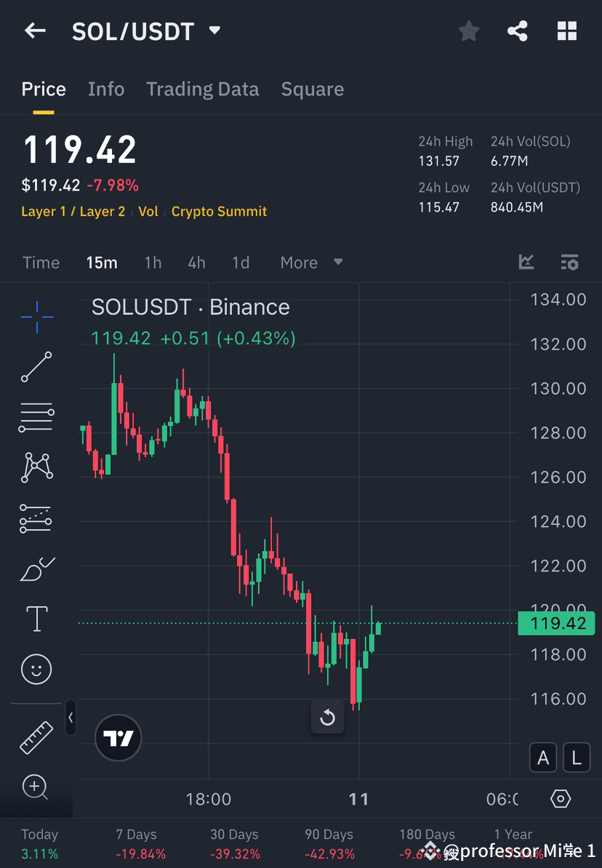Open the emoji sticker tool
Viewport: 602px width, 868px height.
coord(36,669)
